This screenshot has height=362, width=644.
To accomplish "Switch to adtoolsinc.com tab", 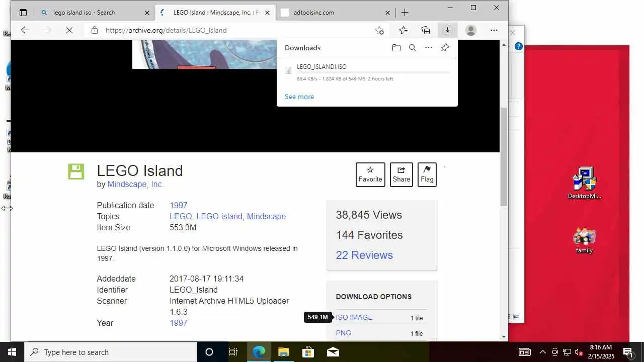I will [335, 13].
